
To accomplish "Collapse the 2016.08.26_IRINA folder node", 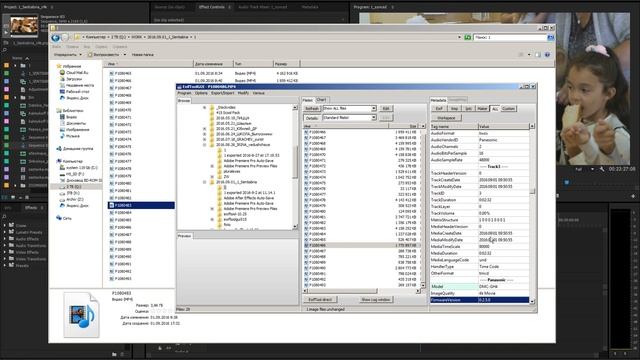I will point(204,144).
